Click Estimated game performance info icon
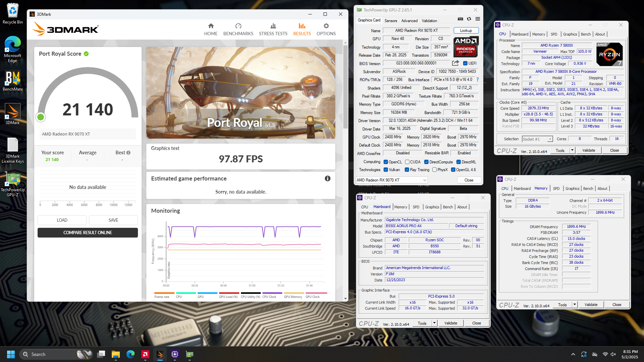This screenshot has height=362, width=644. (x=328, y=178)
